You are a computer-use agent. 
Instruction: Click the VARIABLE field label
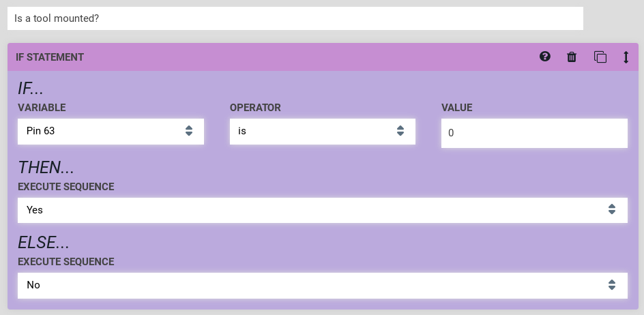[x=42, y=108]
